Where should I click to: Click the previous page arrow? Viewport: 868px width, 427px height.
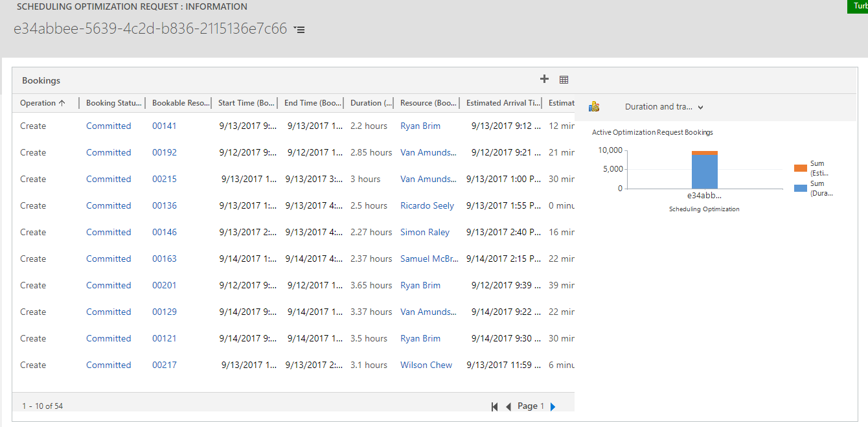pos(508,406)
